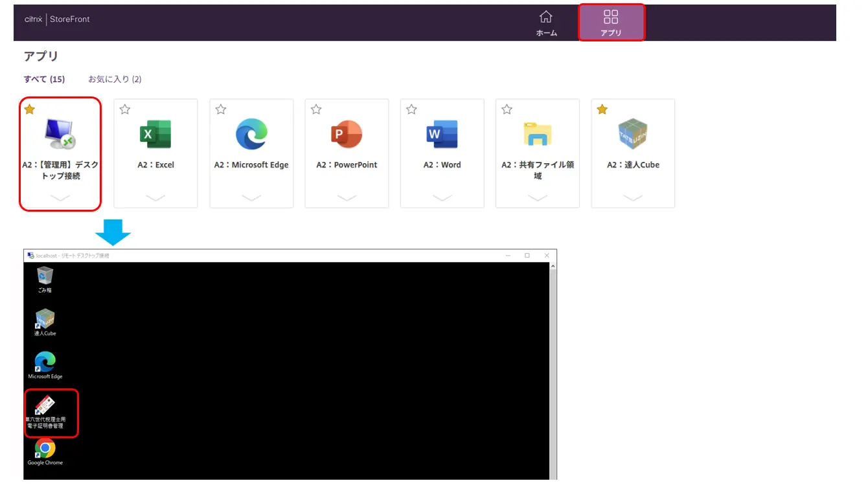Launch the A2: Word app icon
Image resolution: width=868 pixels, height=492 pixels.
[x=442, y=134]
